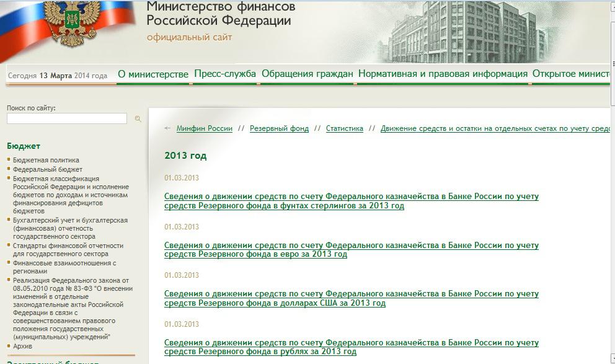The image size is (615, 364).
Task: Click the Министерство финансов site title
Action: 221,14
